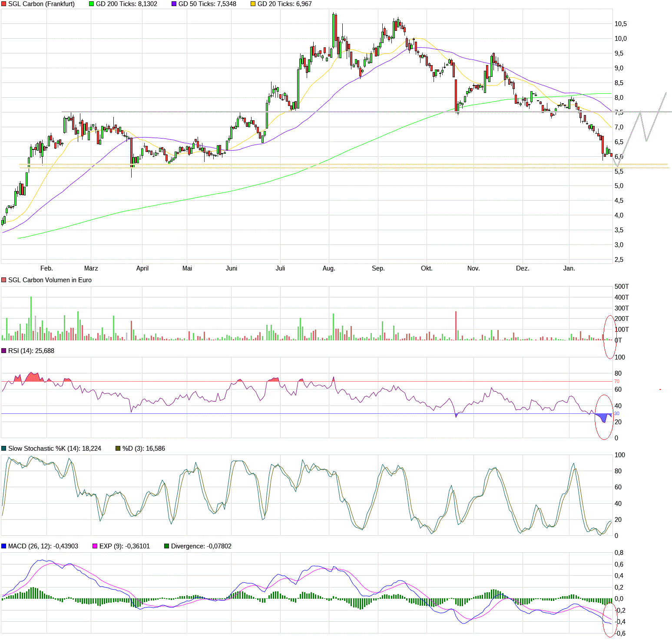
Task: Click the %D (3) legend square
Action: (118, 449)
